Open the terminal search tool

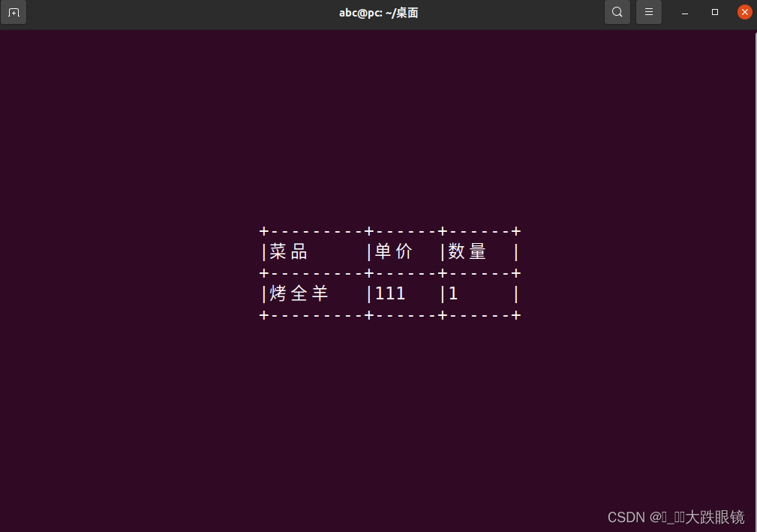[x=617, y=12]
